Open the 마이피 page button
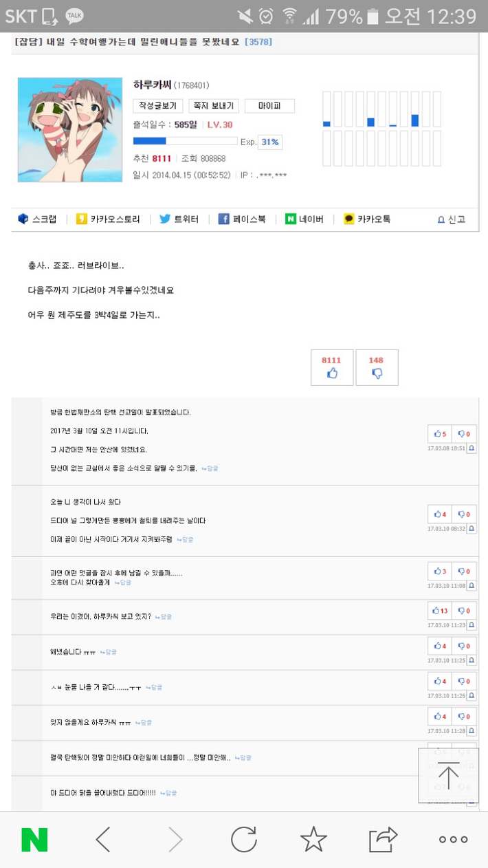 coord(269,106)
